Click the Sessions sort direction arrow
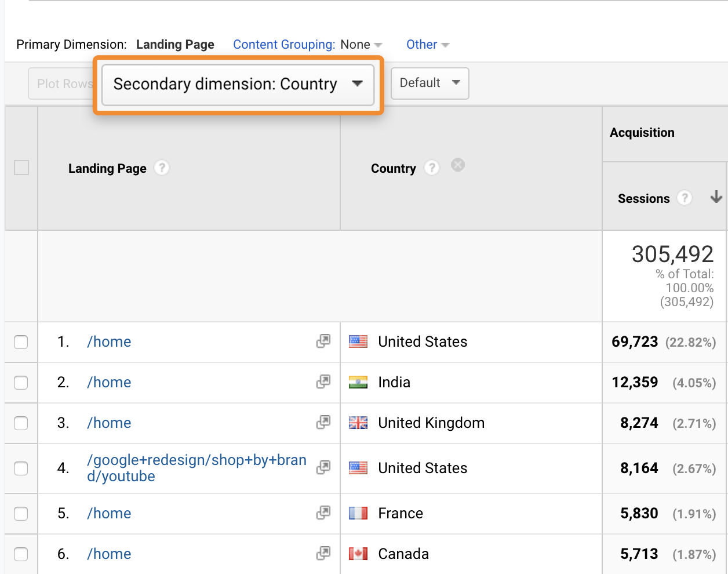Image resolution: width=728 pixels, height=574 pixels. pos(716,198)
